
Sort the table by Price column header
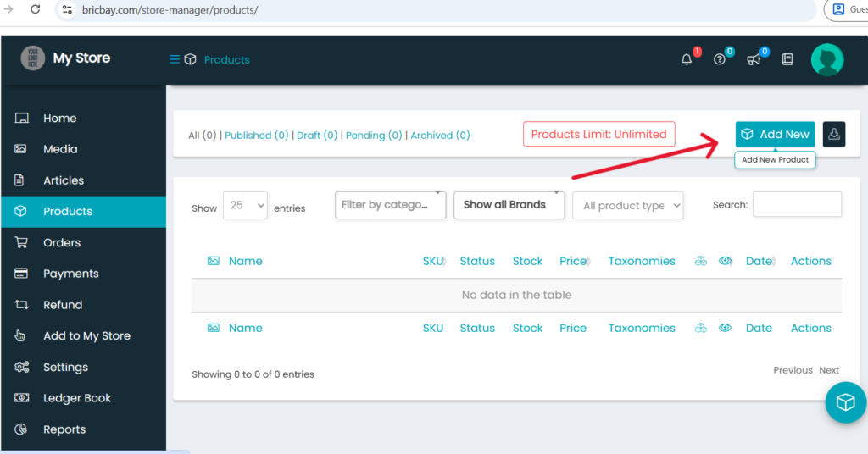[573, 261]
